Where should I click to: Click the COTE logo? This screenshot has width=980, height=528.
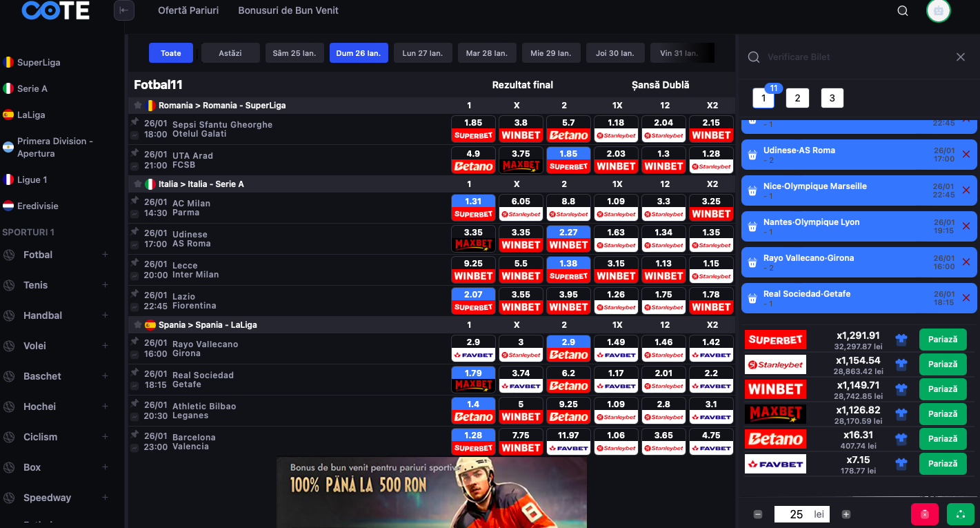(x=56, y=10)
